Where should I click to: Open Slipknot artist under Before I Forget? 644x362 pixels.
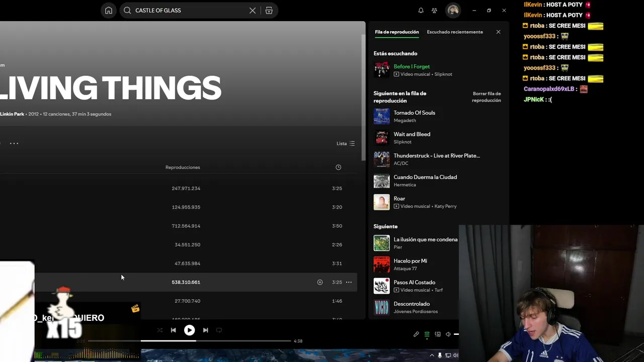[x=443, y=74]
